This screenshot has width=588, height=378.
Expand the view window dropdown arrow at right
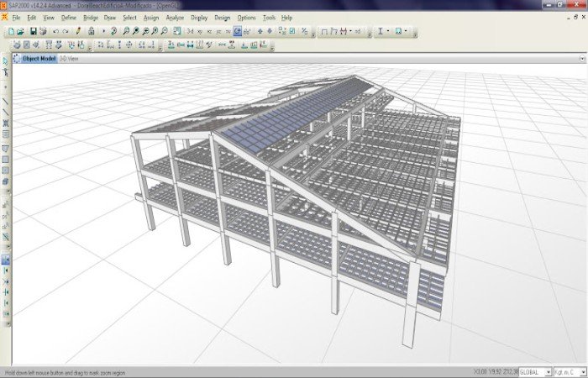(582, 59)
